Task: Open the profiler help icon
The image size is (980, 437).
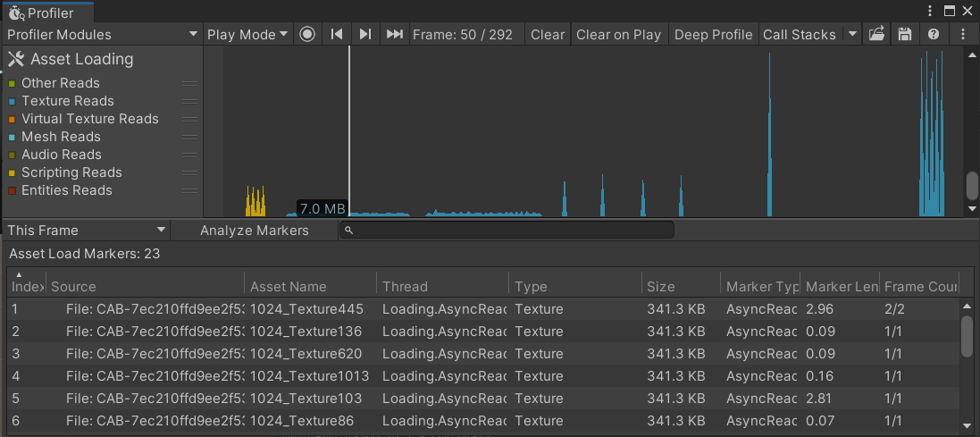Action: click(934, 35)
